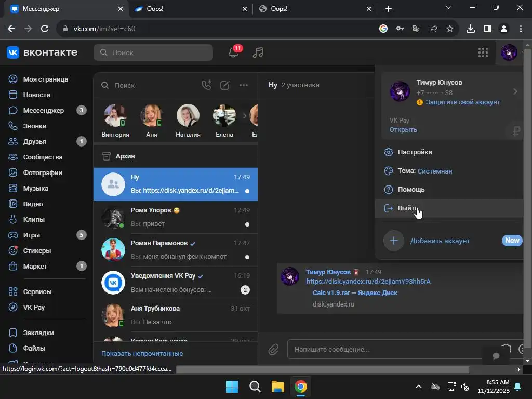The image size is (532, 399).
Task: Expand stories row with right chevron
Action: (245, 116)
